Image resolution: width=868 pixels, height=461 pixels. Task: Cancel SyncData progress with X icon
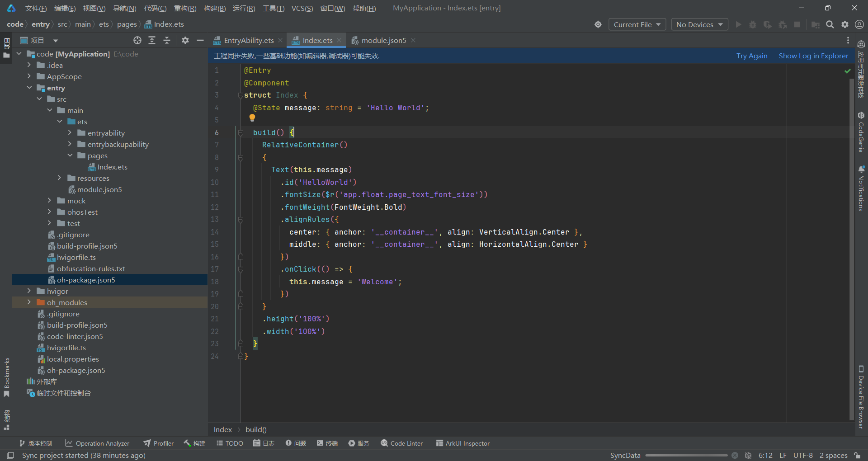tap(735, 455)
